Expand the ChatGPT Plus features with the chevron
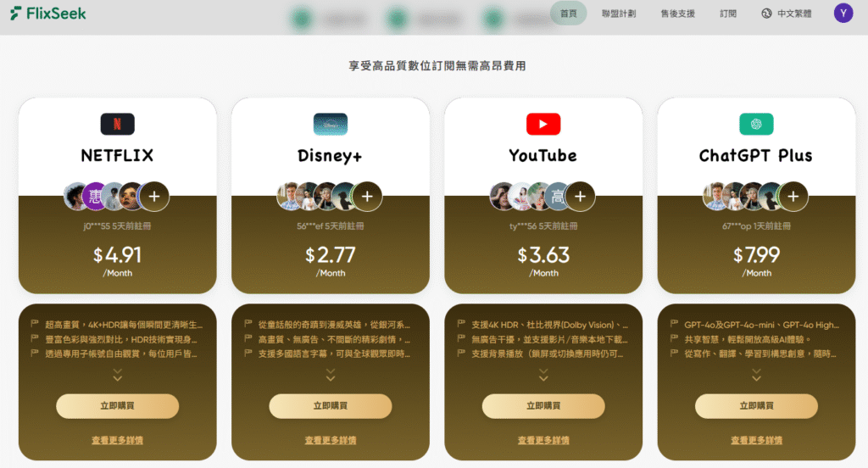The height and width of the screenshot is (468, 868). click(x=756, y=375)
